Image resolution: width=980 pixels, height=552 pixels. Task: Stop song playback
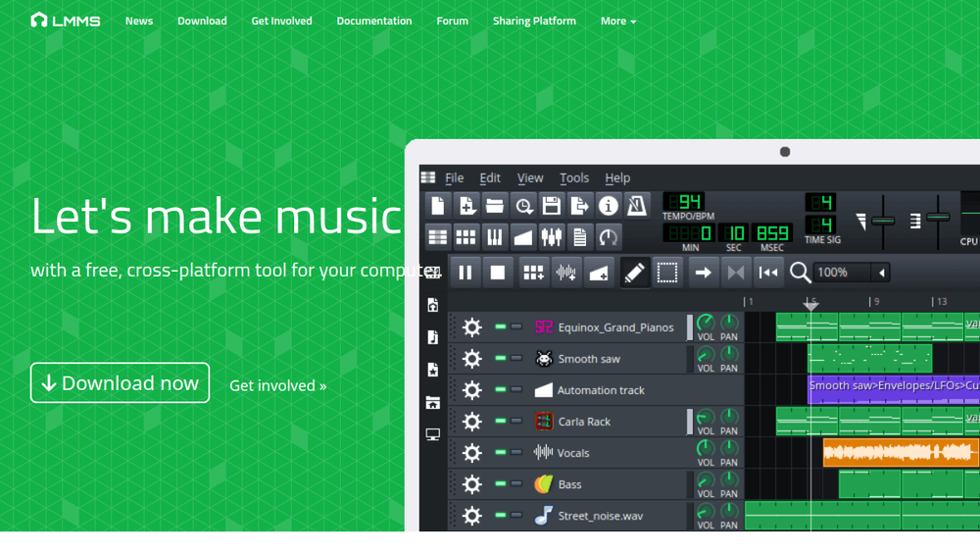click(x=498, y=273)
